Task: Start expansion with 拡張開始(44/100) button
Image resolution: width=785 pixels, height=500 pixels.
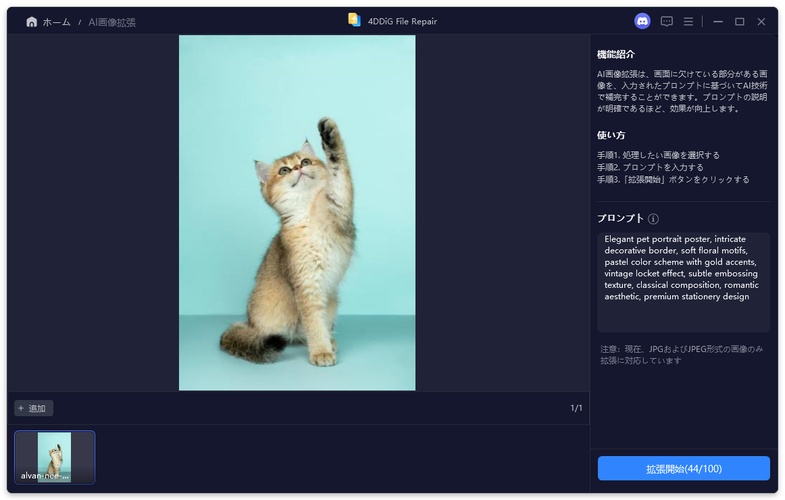Action: pyautogui.click(x=683, y=468)
